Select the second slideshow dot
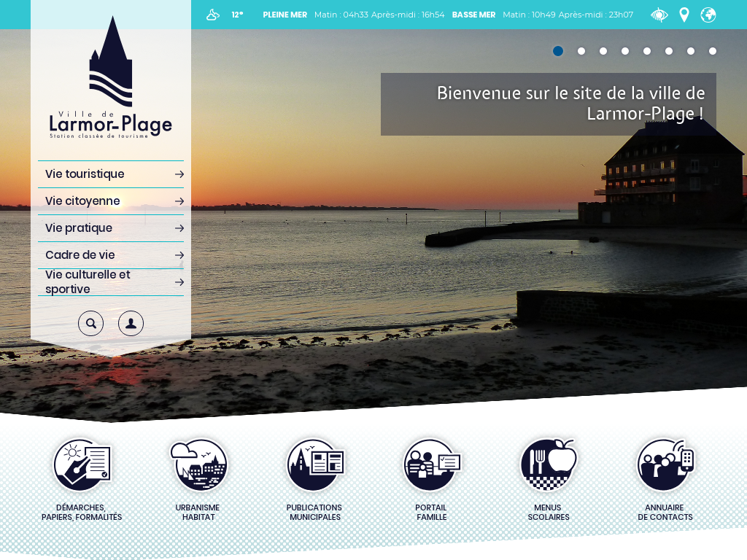Image resolution: width=747 pixels, height=560 pixels. click(x=581, y=51)
